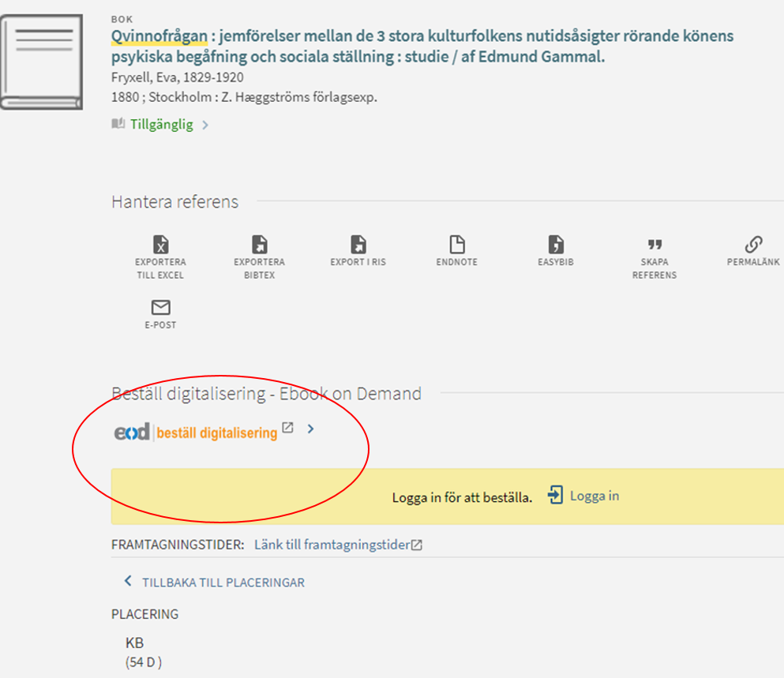Click the EOD logo
This screenshot has width=784, height=678.
coord(132,432)
